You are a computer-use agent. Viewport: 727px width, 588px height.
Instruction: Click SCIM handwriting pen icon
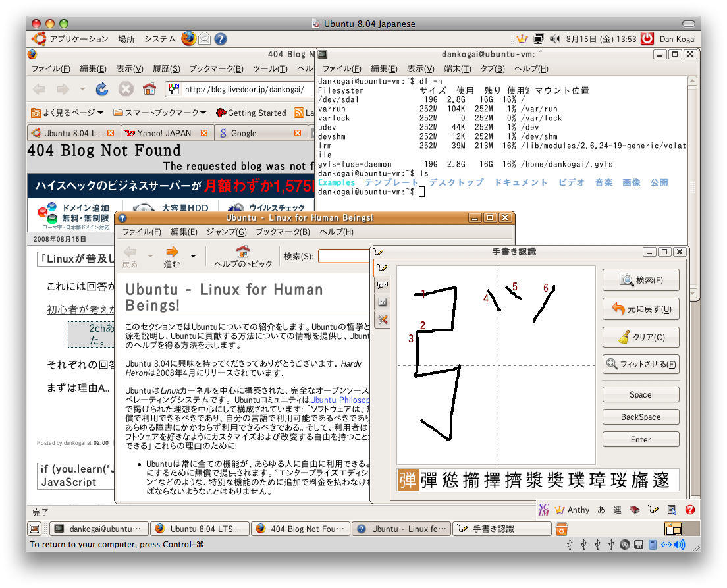pyautogui.click(x=653, y=510)
